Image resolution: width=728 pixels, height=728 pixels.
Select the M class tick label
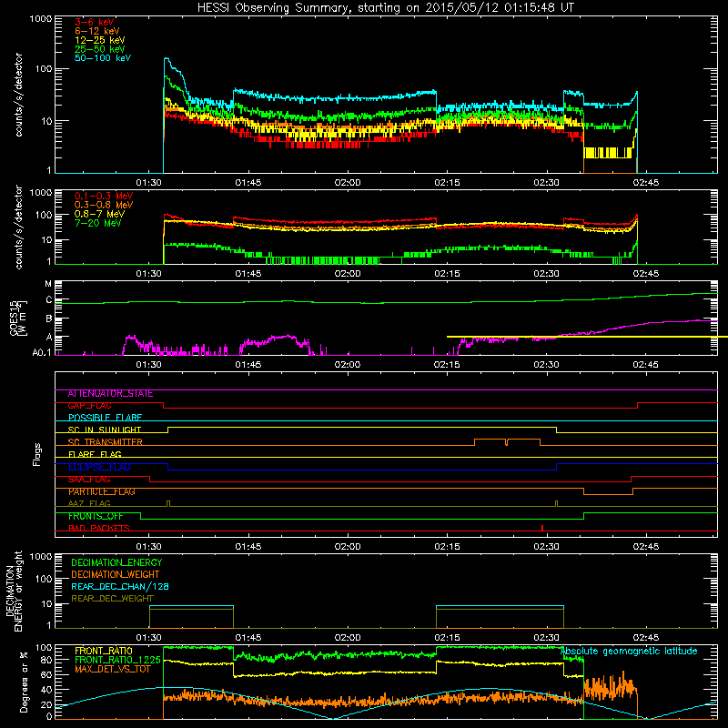[x=48, y=284]
